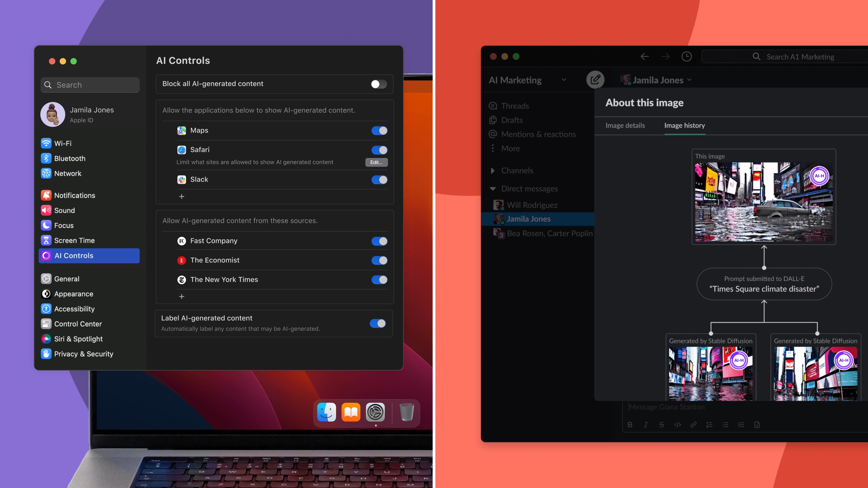Disable The Economist source toggle
The height and width of the screenshot is (488, 868).
click(379, 260)
